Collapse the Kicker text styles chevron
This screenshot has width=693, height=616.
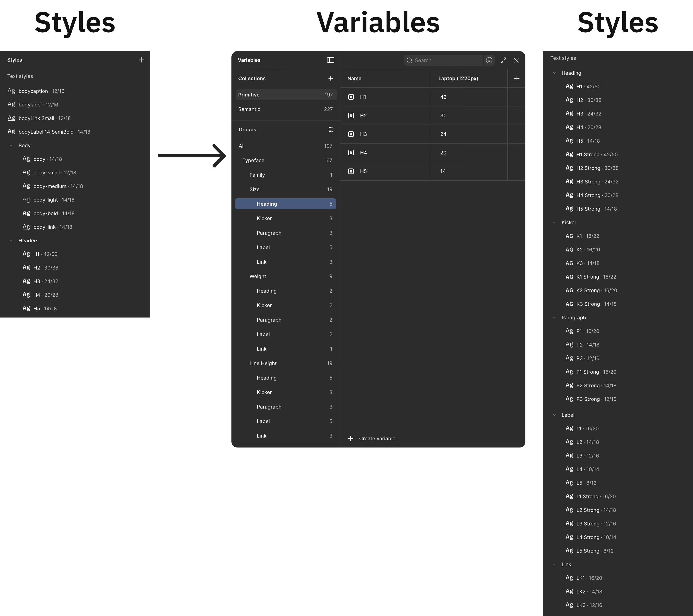554,222
